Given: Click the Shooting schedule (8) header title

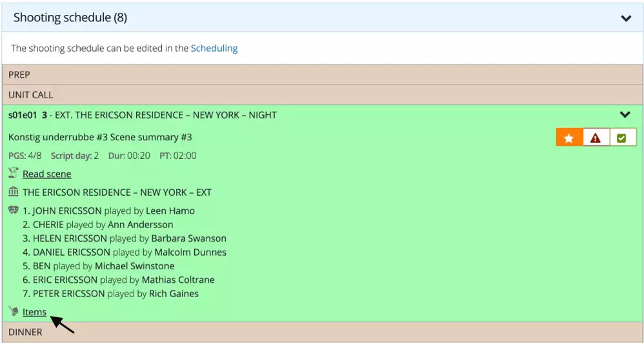Looking at the screenshot, I should [70, 17].
